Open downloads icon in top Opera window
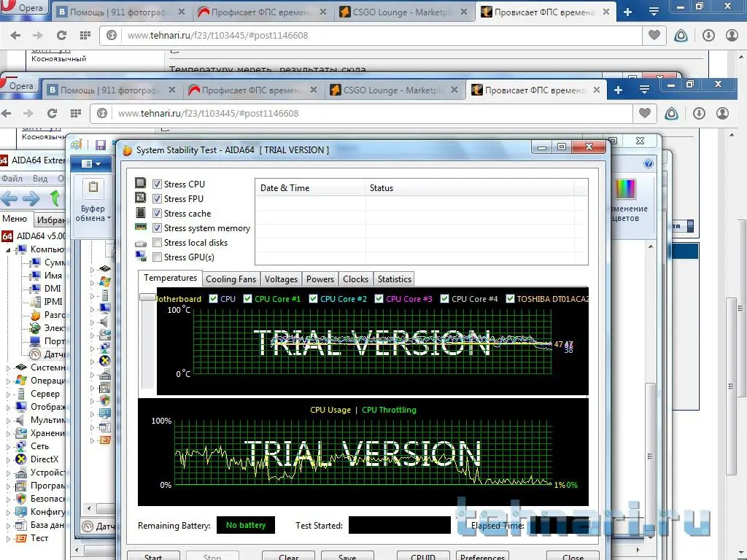Image resolution: width=747 pixels, height=560 pixels. 708,35
